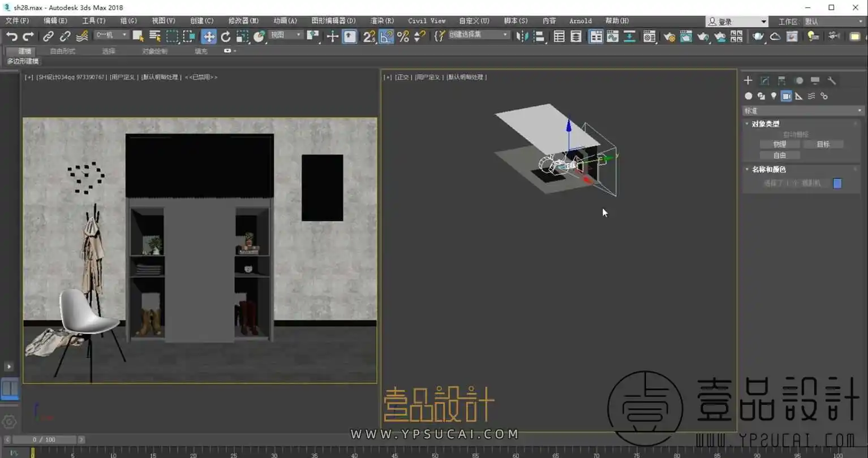This screenshot has width=868, height=458.
Task: Open the Rendered Frame Window icon
Action: (686, 36)
